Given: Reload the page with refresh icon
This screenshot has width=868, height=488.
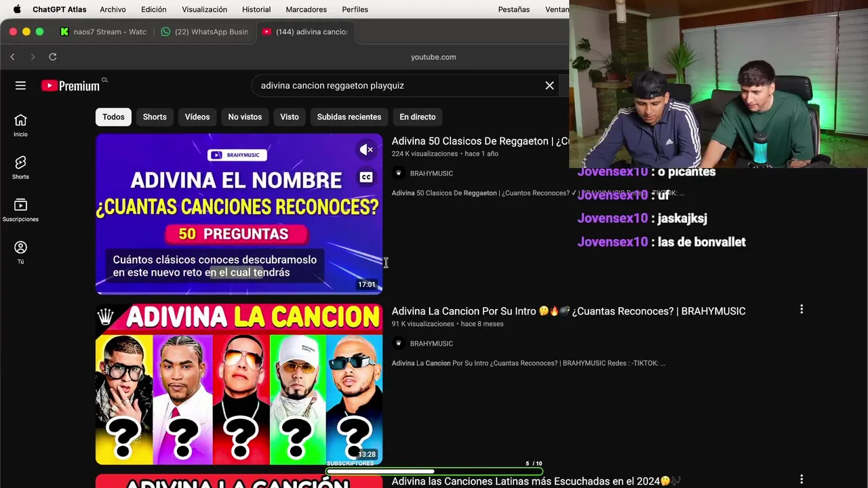Looking at the screenshot, I should (53, 57).
